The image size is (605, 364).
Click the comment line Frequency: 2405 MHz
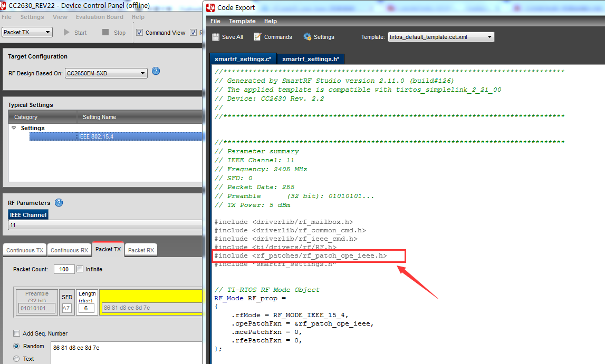(261, 169)
